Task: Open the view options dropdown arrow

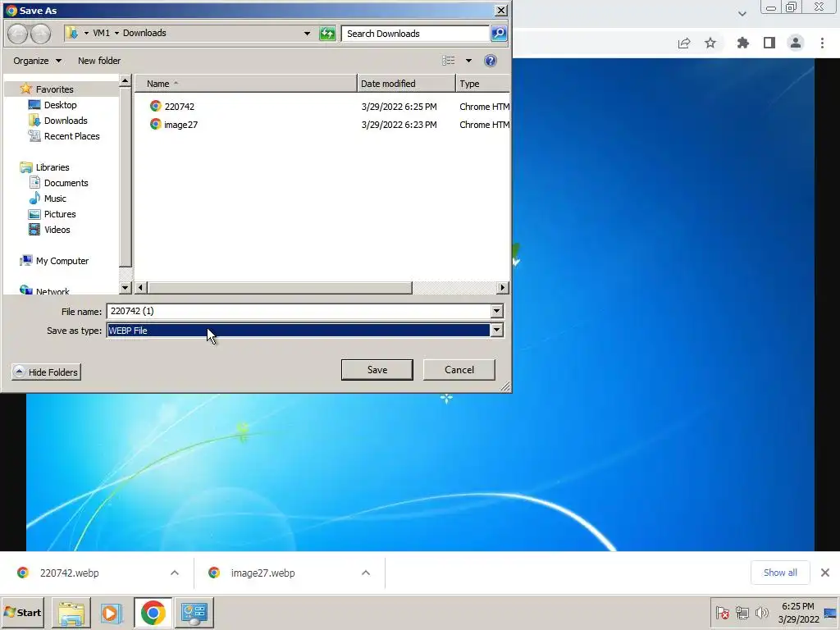Action: pos(468,61)
